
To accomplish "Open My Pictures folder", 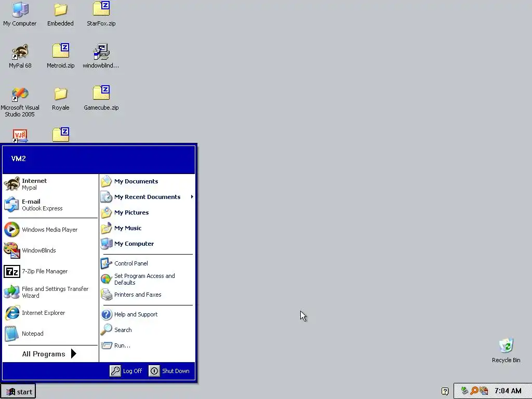I will point(147,212).
